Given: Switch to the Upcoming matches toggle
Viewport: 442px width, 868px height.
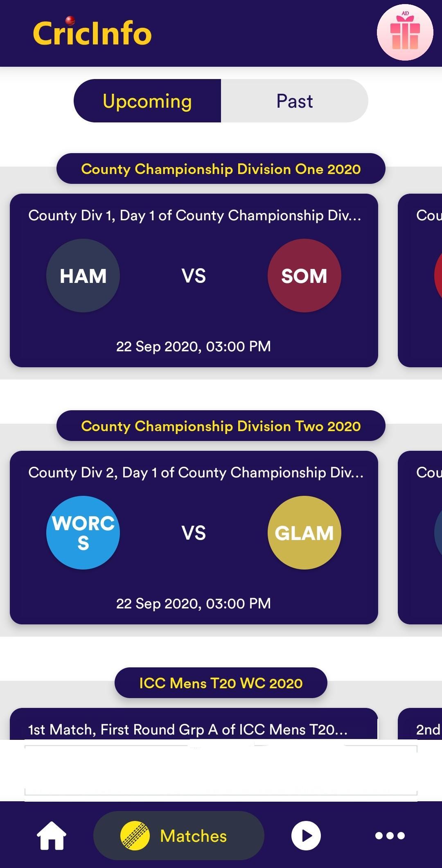Looking at the screenshot, I should [x=147, y=101].
